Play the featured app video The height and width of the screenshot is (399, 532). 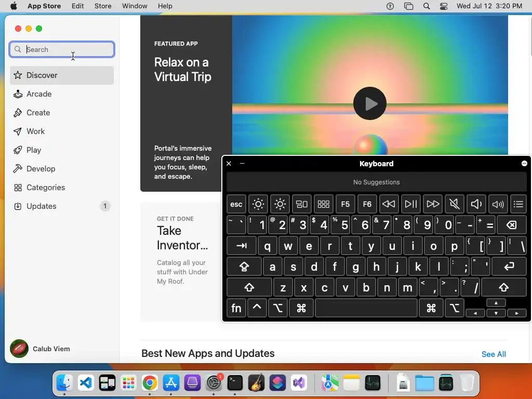(369, 103)
